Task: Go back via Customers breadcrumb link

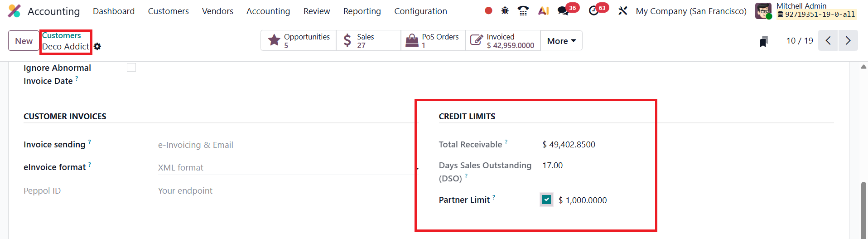Action: (x=62, y=35)
